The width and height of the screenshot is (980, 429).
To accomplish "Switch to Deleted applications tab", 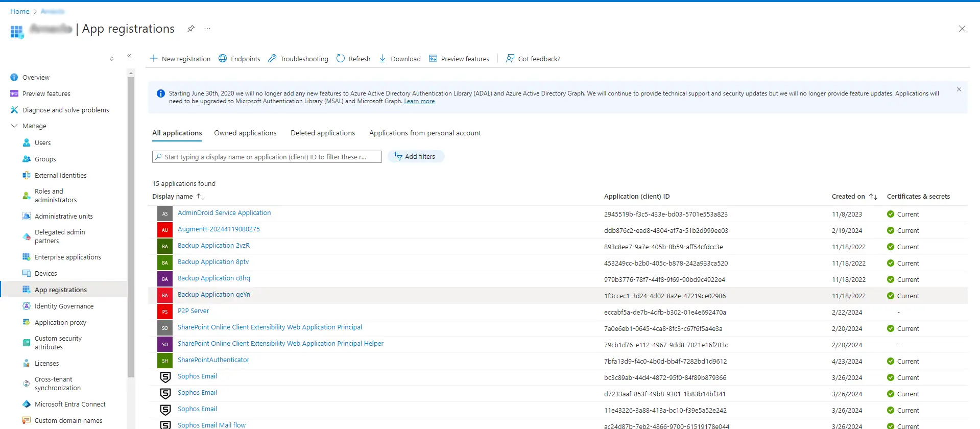I will tap(323, 133).
